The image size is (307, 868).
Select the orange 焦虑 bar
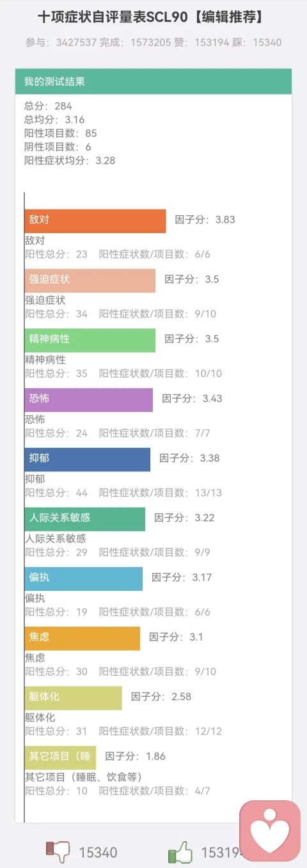[83, 638]
